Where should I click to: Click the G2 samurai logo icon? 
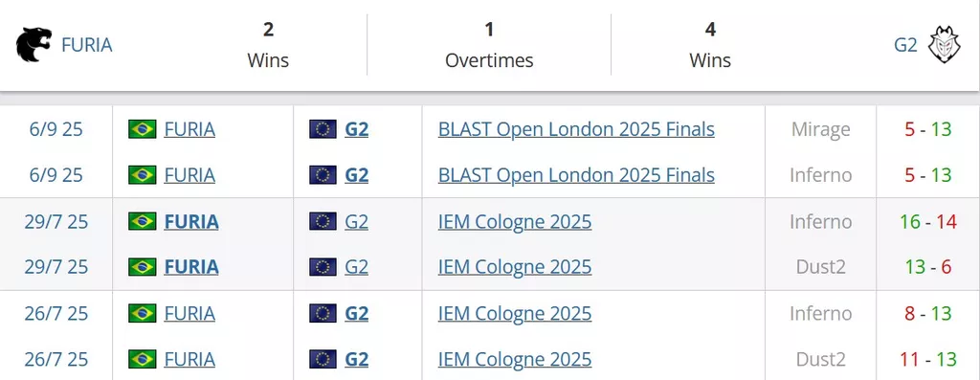point(945,45)
